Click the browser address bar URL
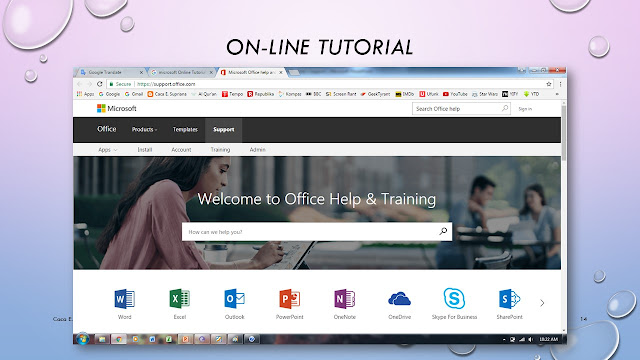 coord(166,84)
